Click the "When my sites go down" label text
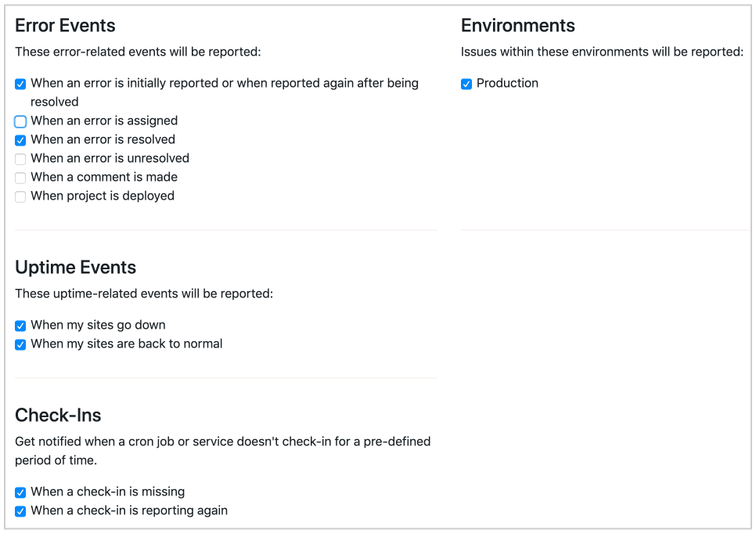The image size is (756, 533). pyautogui.click(x=98, y=325)
